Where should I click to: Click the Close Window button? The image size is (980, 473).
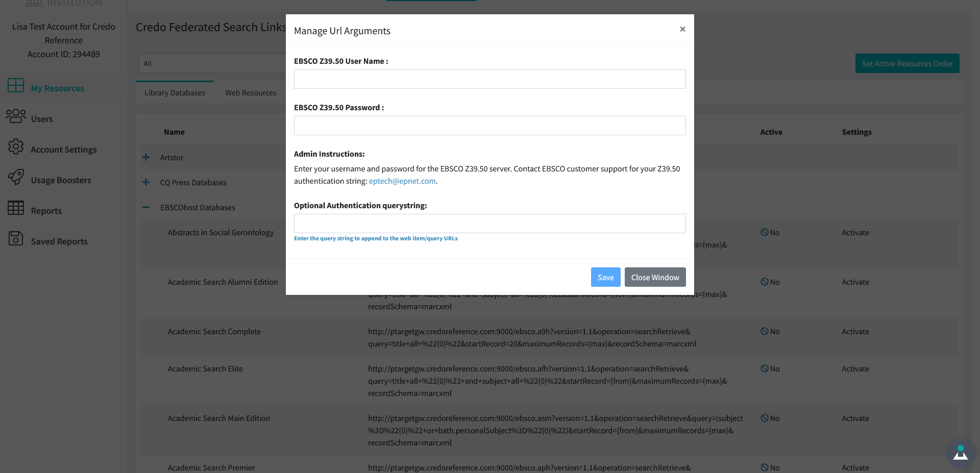point(655,277)
